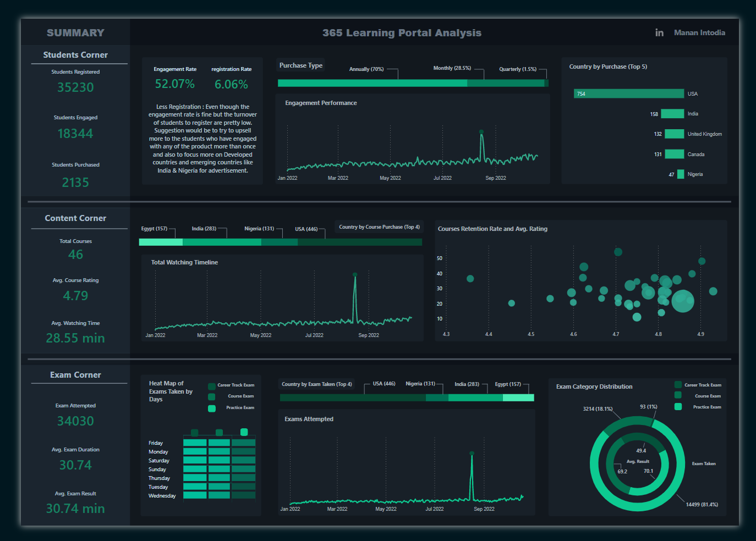Select Practice Exam legend in Exam Category Distribution

tap(678, 407)
